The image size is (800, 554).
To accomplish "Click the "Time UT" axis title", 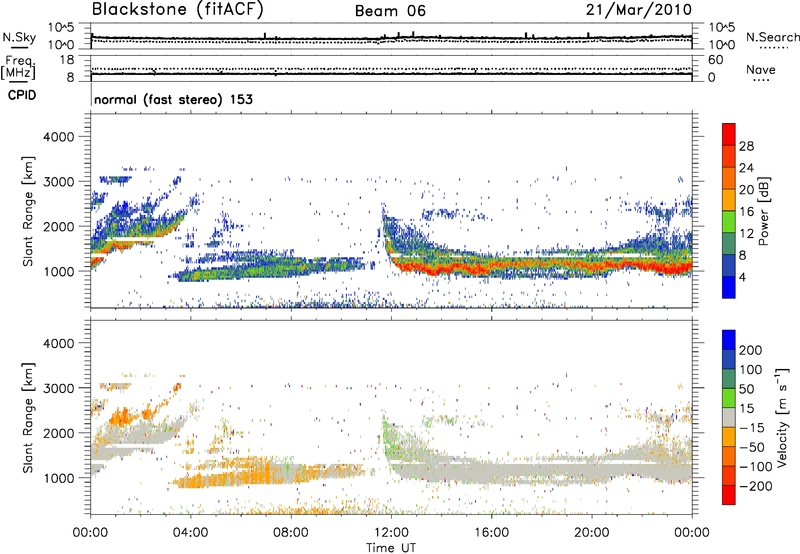I will coord(391,547).
